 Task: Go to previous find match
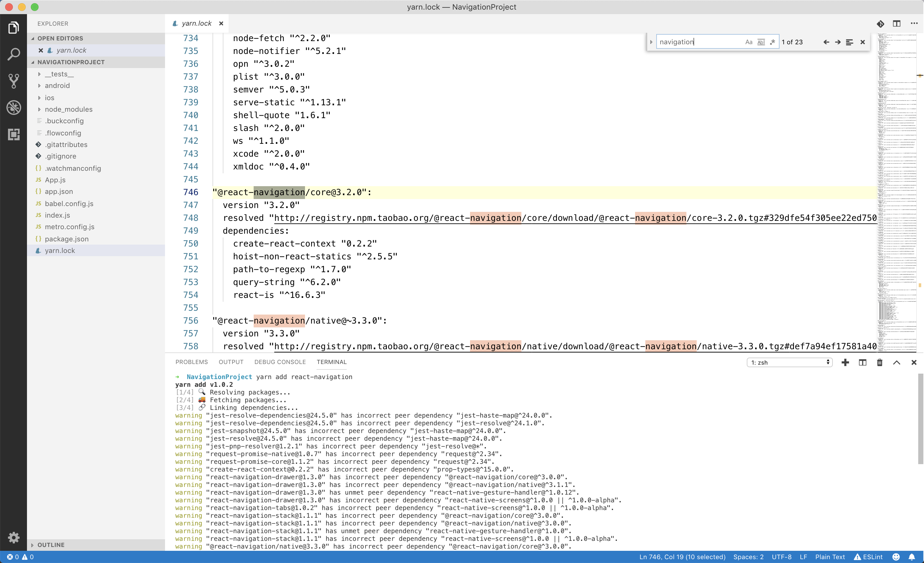pos(826,42)
